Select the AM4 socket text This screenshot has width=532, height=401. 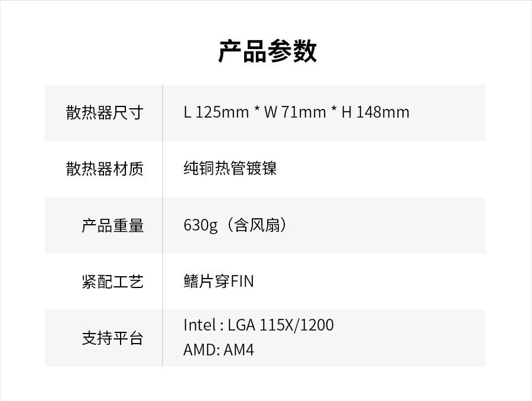(239, 350)
